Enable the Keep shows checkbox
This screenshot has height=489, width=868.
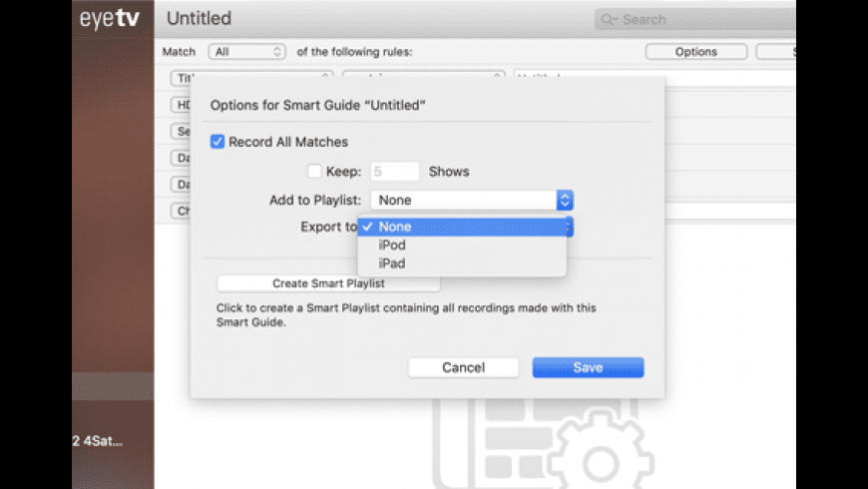tap(314, 172)
